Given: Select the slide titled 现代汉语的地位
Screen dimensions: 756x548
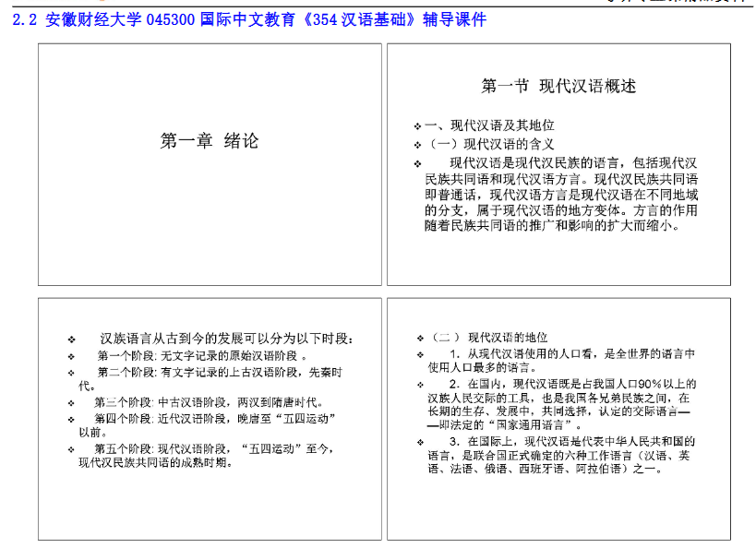Looking at the screenshot, I should 558,419.
